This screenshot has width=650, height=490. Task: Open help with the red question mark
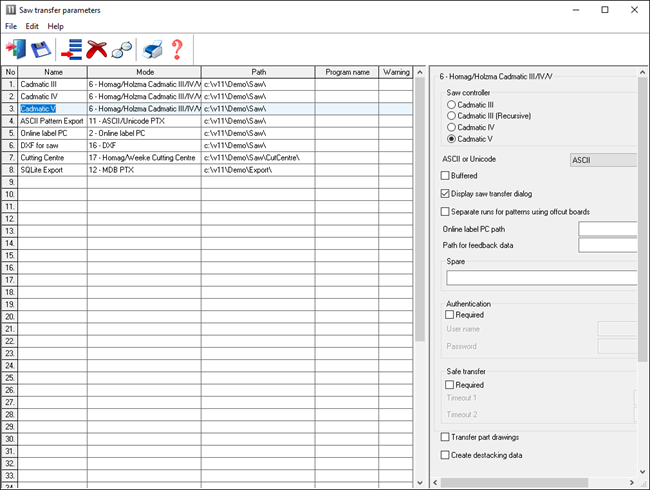point(177,48)
